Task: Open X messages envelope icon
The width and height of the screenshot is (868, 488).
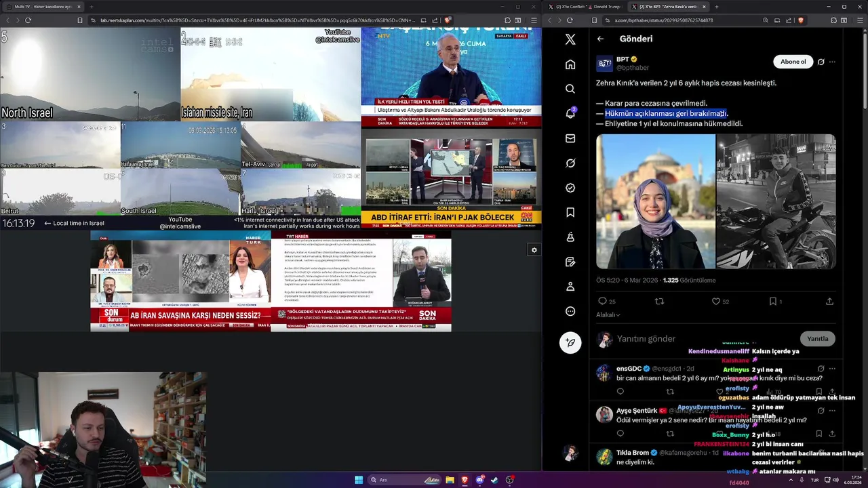Action: click(570, 138)
